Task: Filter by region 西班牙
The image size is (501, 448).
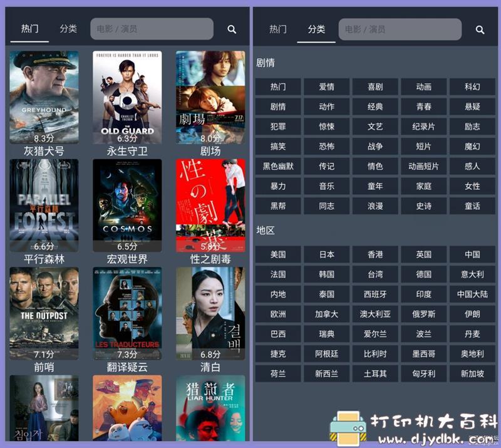Action: click(x=375, y=294)
